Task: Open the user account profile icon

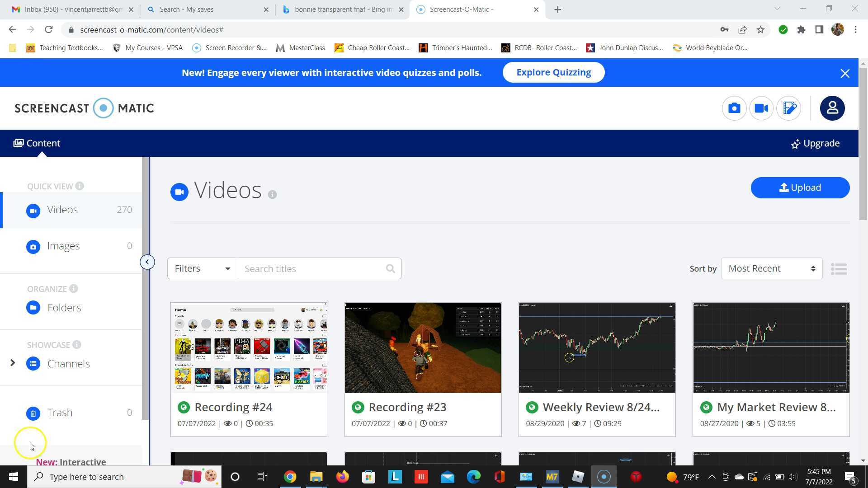Action: pos(832,108)
